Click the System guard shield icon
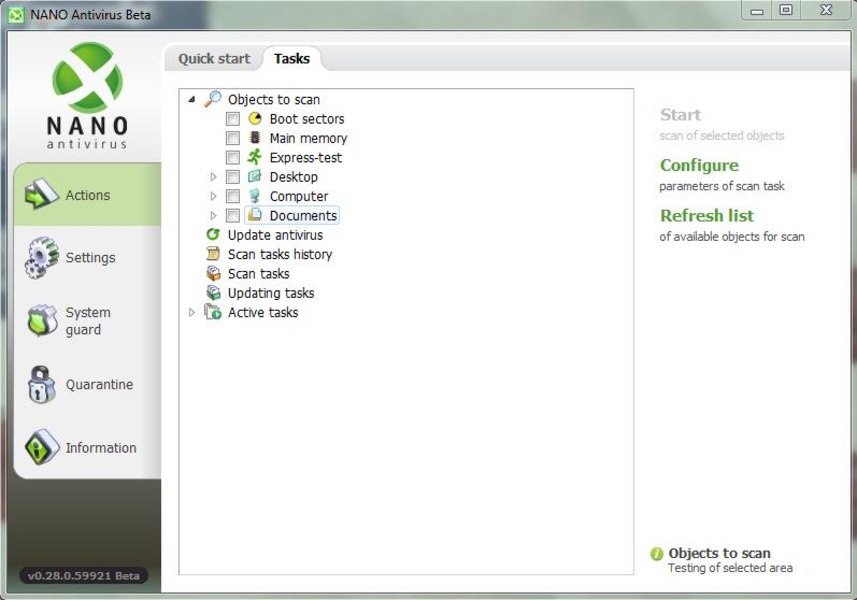This screenshot has width=857, height=600. click(42, 320)
